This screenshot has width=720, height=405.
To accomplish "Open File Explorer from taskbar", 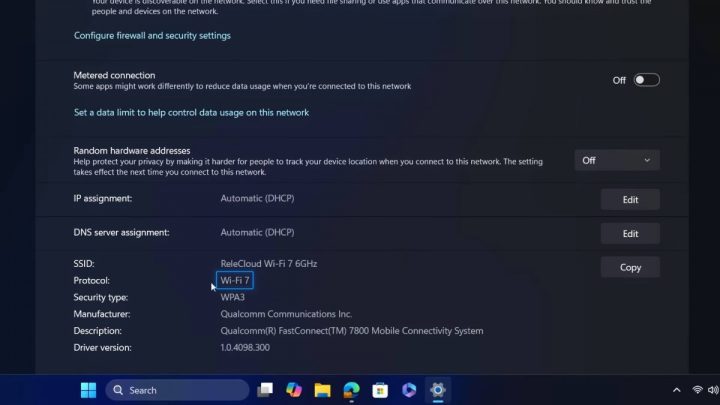I will point(322,390).
